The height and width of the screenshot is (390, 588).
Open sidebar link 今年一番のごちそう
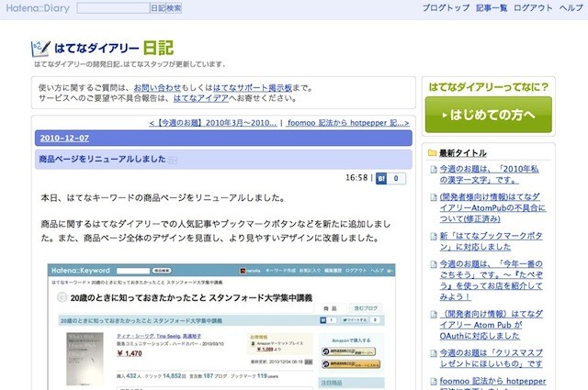(x=492, y=280)
